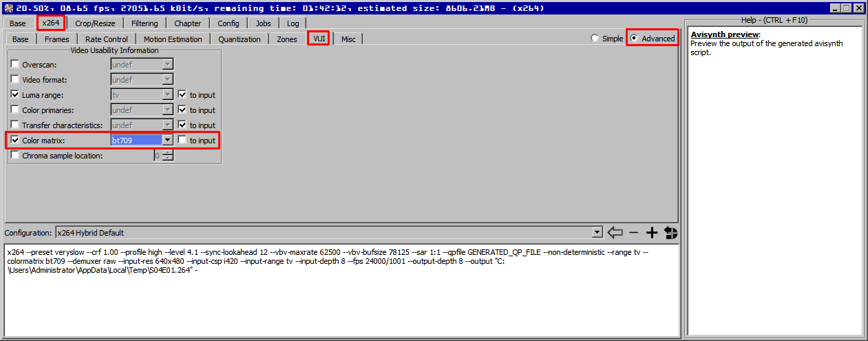Image resolution: width=868 pixels, height=341 pixels.
Task: Open the Color matrix bt709 dropdown
Action: pos(167,140)
